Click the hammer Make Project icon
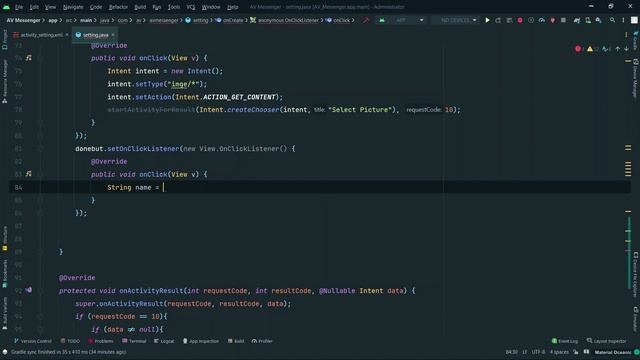Screen dimensions: 640x360 point(366,20)
